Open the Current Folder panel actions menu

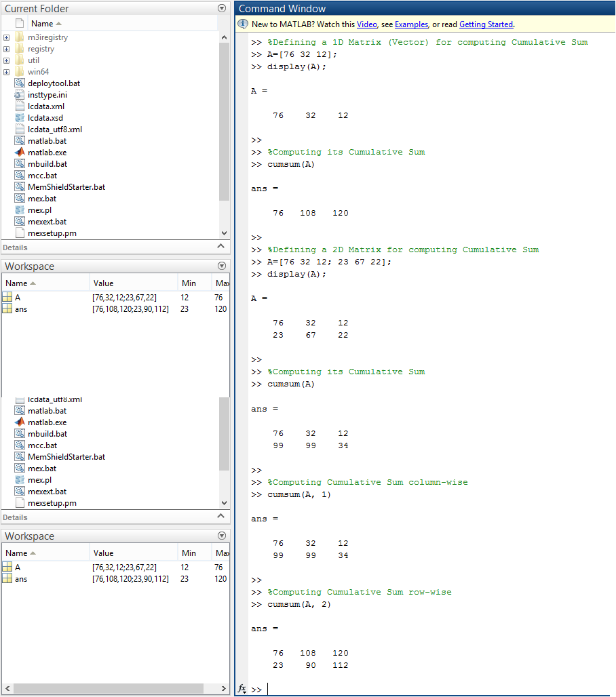[x=220, y=8]
